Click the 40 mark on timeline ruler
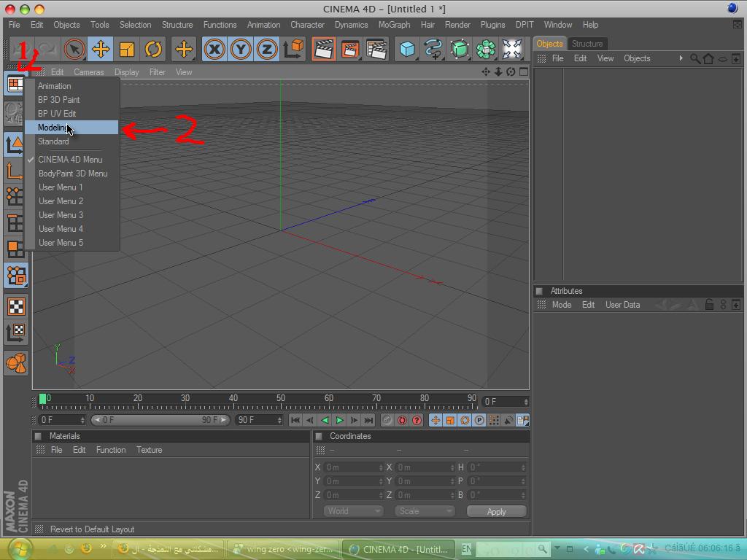The image size is (747, 560). coord(233,398)
